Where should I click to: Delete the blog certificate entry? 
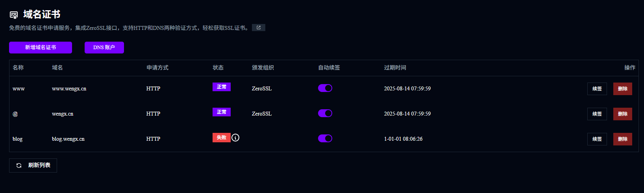pos(622,139)
